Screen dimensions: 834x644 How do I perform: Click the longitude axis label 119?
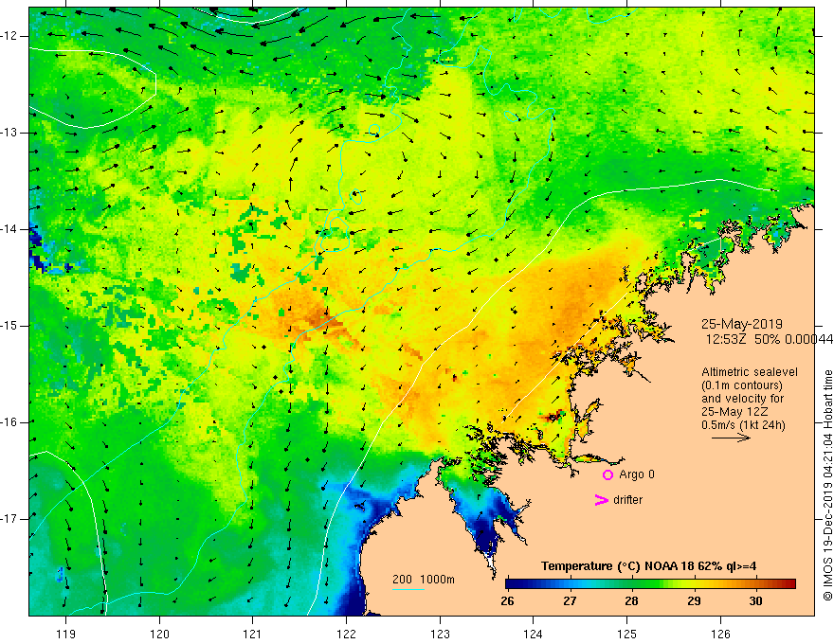65,634
